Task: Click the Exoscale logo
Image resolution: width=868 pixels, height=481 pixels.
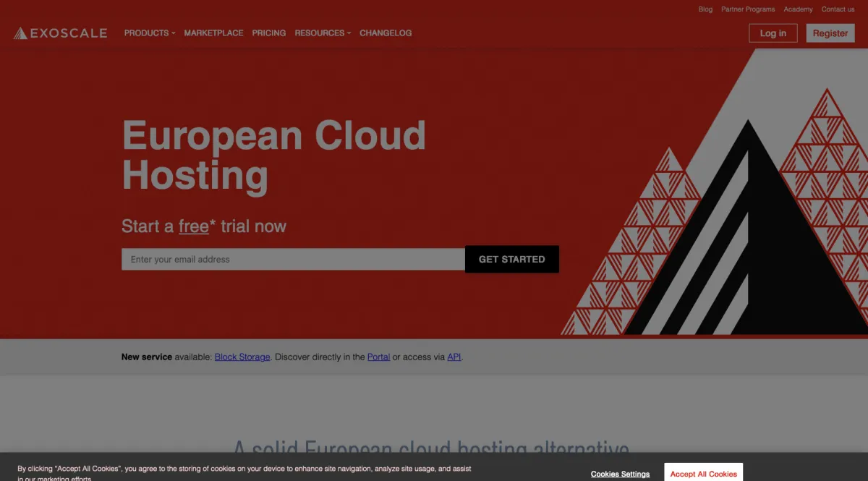Action: pos(60,33)
